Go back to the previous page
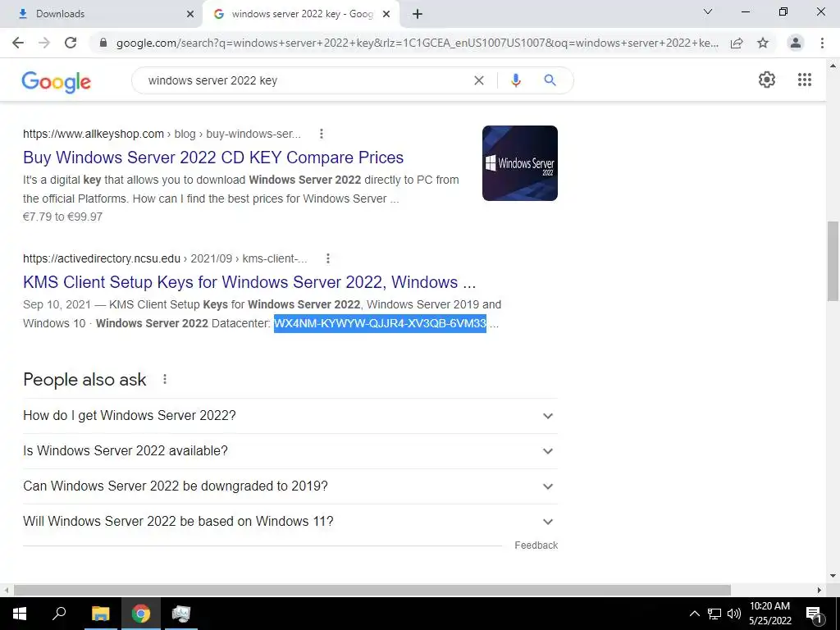840x630 pixels. coord(18,43)
